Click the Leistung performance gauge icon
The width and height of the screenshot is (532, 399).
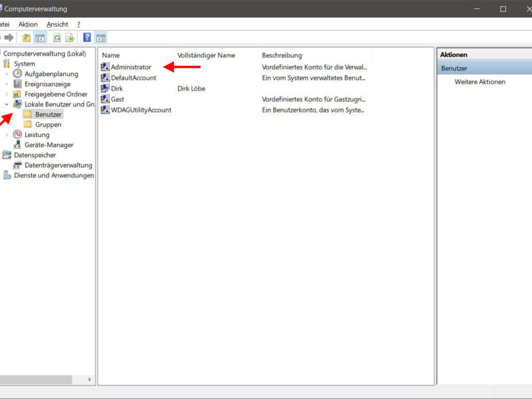[18, 134]
